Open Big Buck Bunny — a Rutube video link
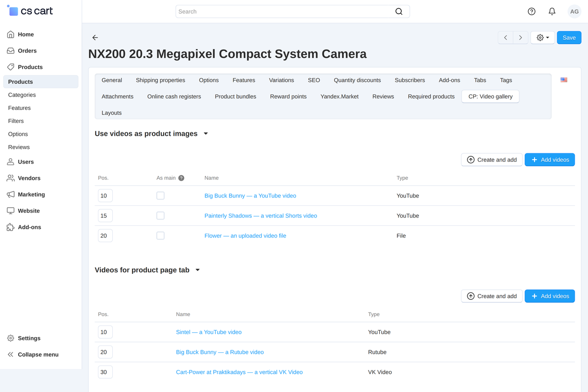Screen dimensions: 588x392 click(x=220, y=352)
